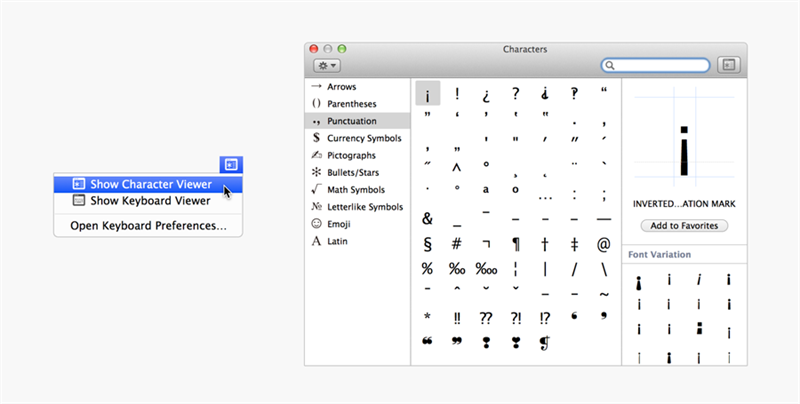
Task: Select the Parentheses category
Action: click(x=357, y=104)
